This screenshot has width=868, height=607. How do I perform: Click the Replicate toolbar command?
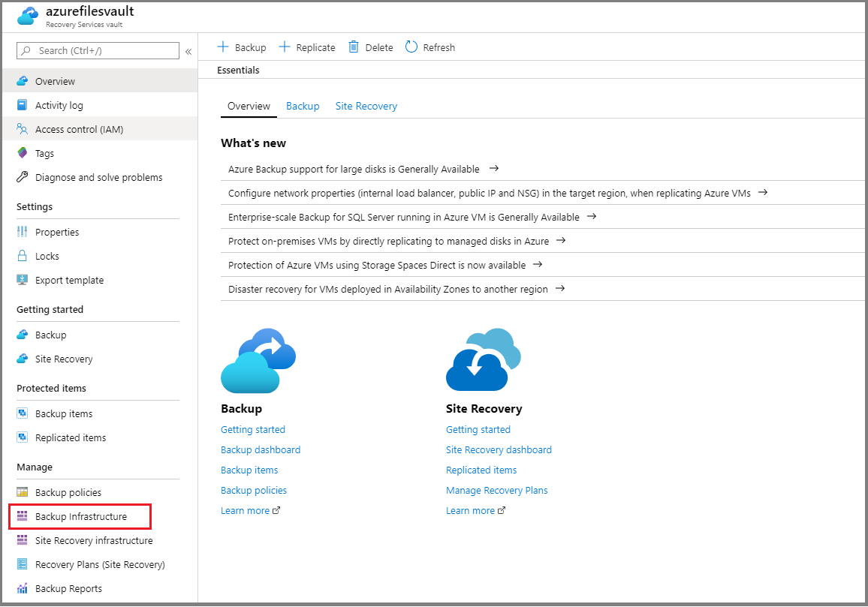(306, 47)
